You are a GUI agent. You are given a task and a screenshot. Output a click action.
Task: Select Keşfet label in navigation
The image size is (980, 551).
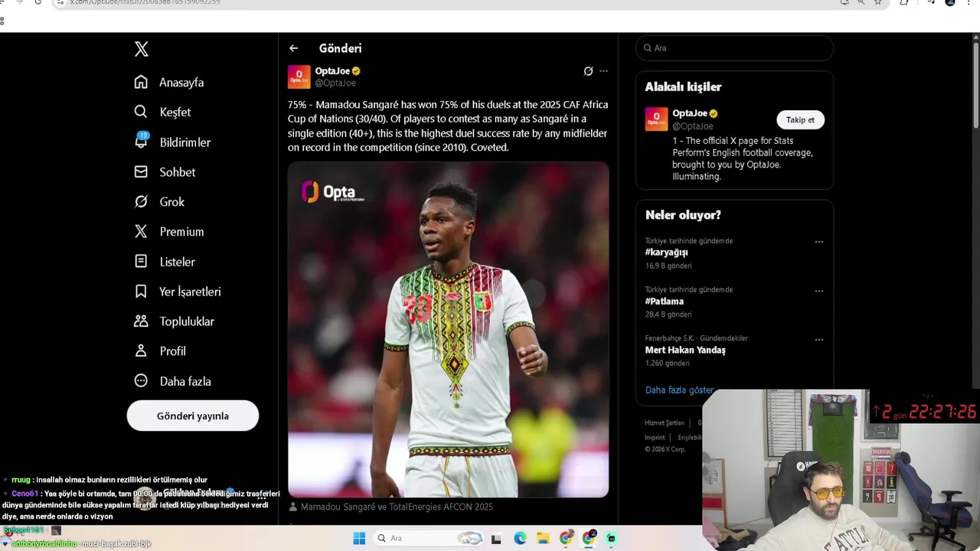click(175, 112)
